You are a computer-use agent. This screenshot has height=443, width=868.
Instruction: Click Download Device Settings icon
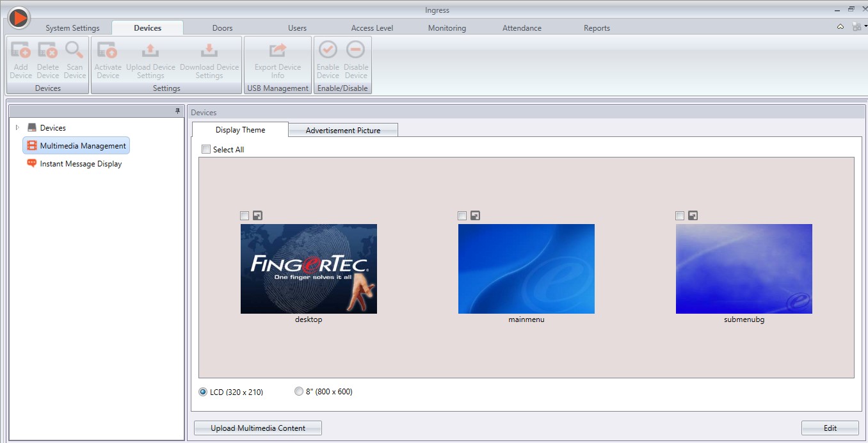209,50
